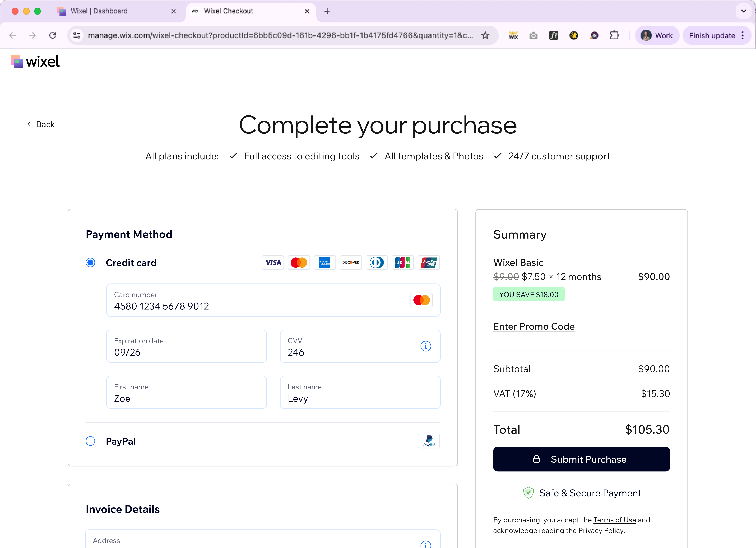Select the Credit card radio button
This screenshot has width=756, height=548.
click(90, 262)
